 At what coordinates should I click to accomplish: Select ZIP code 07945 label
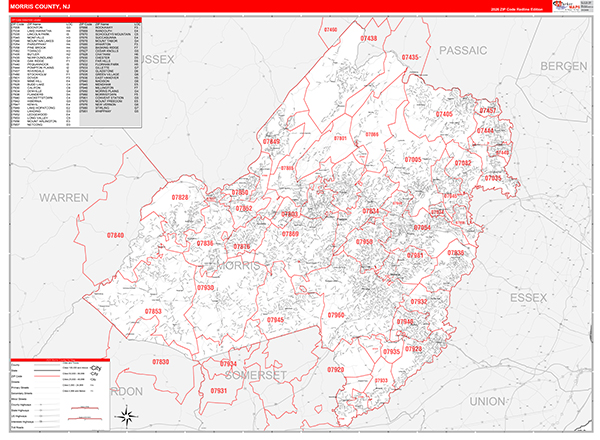[x=276, y=320]
